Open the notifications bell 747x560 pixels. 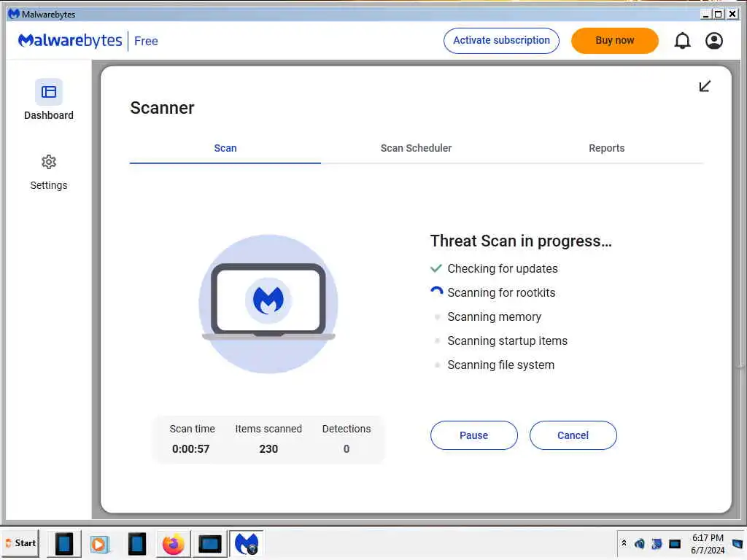(682, 41)
